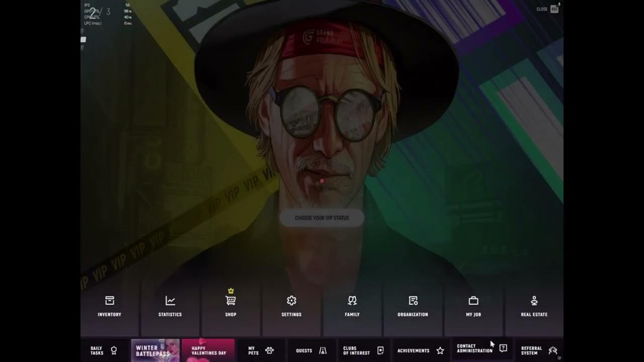Image resolution: width=644 pixels, height=362 pixels.
Task: Open the Referral System
Action: [539, 350]
